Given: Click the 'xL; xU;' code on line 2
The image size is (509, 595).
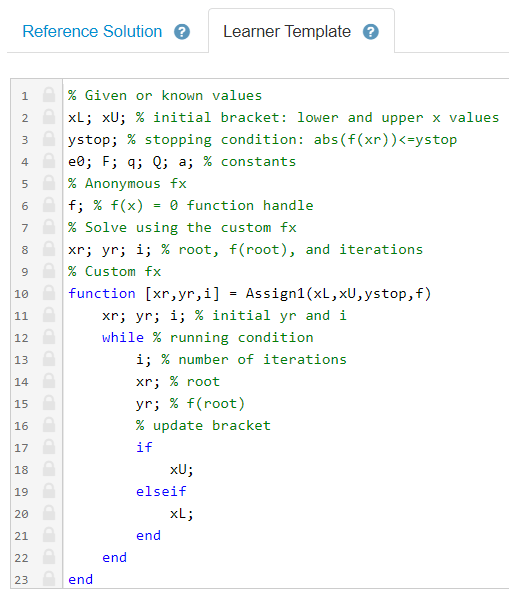Looking at the screenshot, I should 97,117.
